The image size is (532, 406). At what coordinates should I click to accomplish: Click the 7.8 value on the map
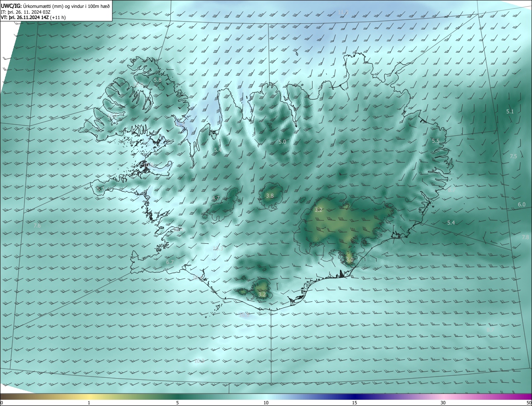point(525,237)
